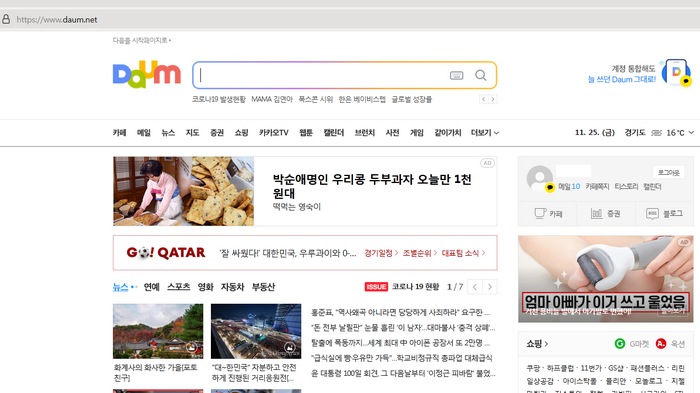Click the browser address bar URL
This screenshot has width=700, height=393.
coord(57,20)
